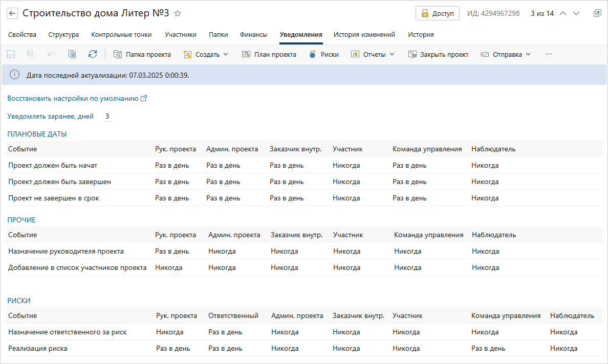Viewport: 608px width, 364px height.
Task: Change Заказчик внутр. value for Проект не завершен в срок
Action: [287, 198]
